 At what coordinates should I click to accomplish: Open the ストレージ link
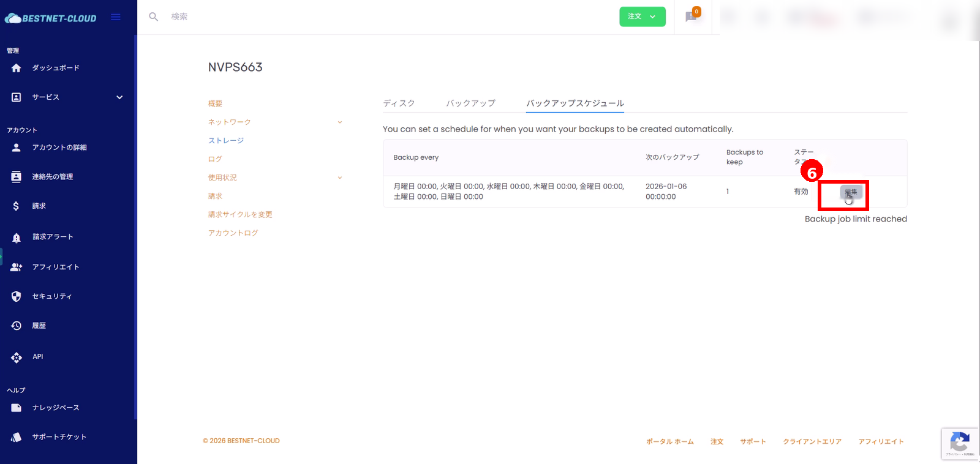click(226, 141)
